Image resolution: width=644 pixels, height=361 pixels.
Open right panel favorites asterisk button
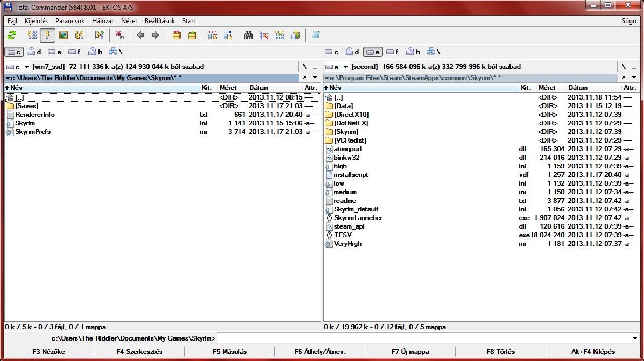tap(624, 77)
